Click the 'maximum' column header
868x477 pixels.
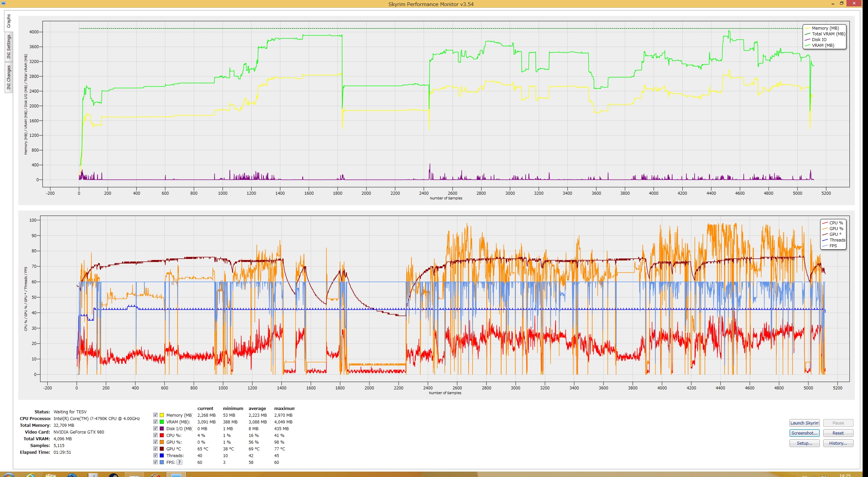284,409
